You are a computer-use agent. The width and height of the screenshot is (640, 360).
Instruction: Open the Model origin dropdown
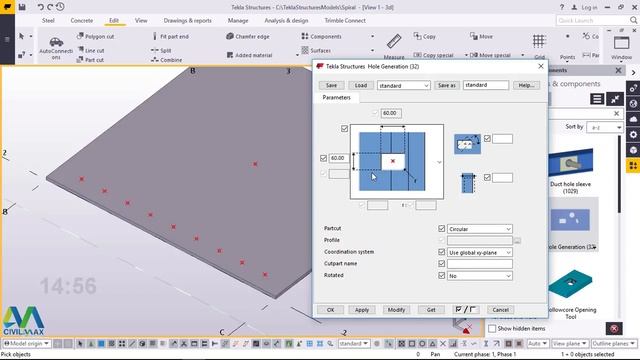[x=27, y=344]
